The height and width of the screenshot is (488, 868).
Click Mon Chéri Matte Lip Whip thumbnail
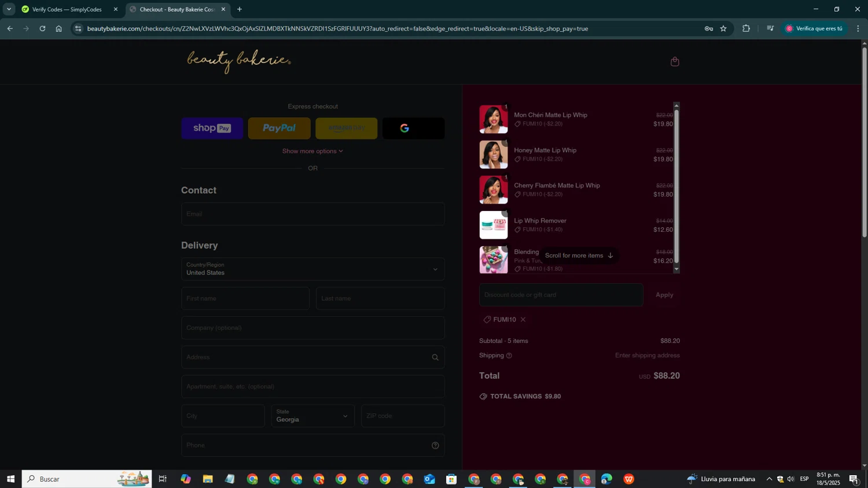494,119
